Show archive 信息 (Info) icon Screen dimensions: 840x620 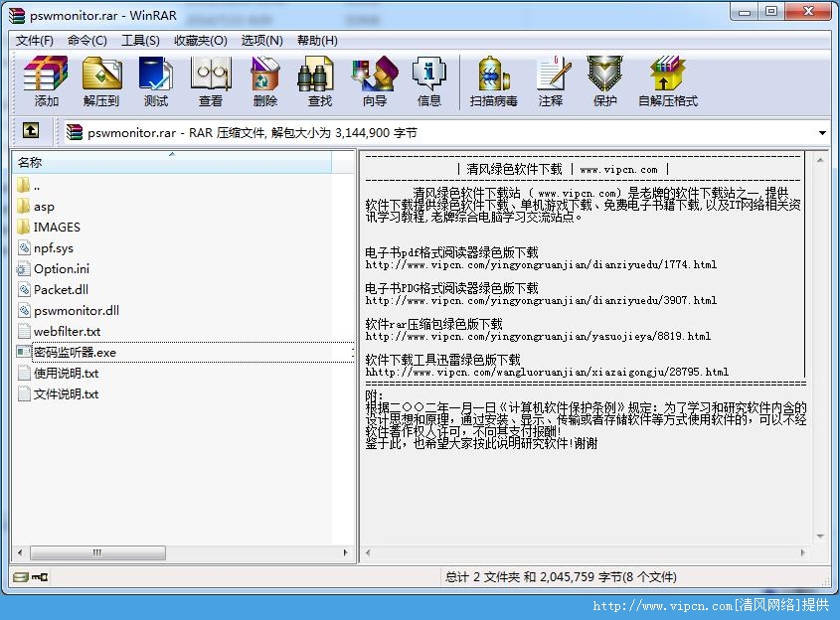[x=429, y=81]
